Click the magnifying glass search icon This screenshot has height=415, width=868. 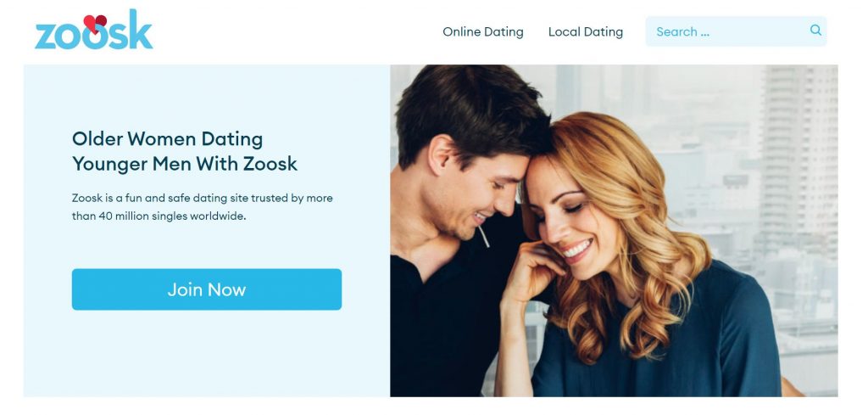[x=815, y=30]
